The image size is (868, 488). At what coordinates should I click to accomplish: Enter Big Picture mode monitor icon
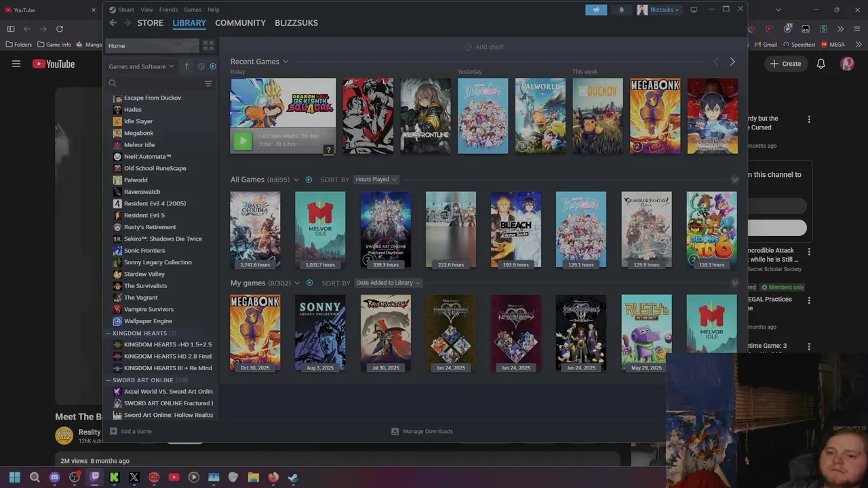(694, 9)
